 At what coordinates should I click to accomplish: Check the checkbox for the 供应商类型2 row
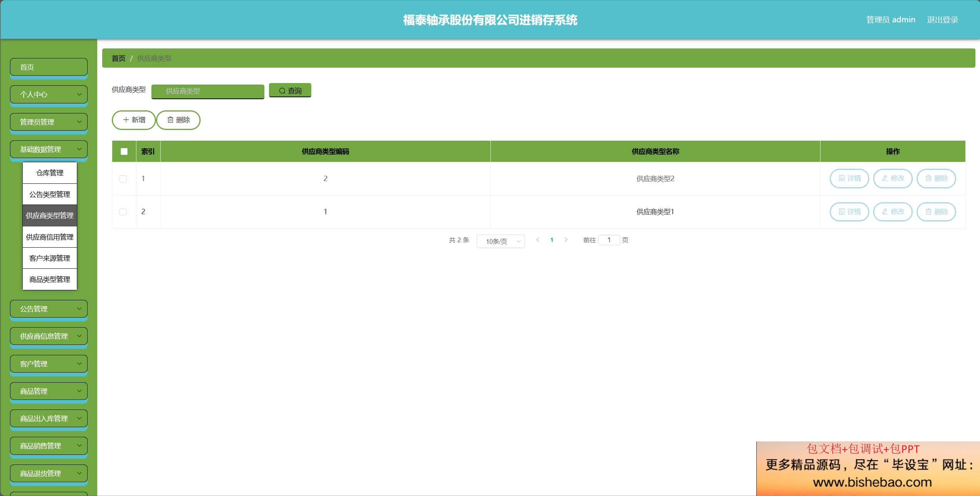pyautogui.click(x=123, y=179)
